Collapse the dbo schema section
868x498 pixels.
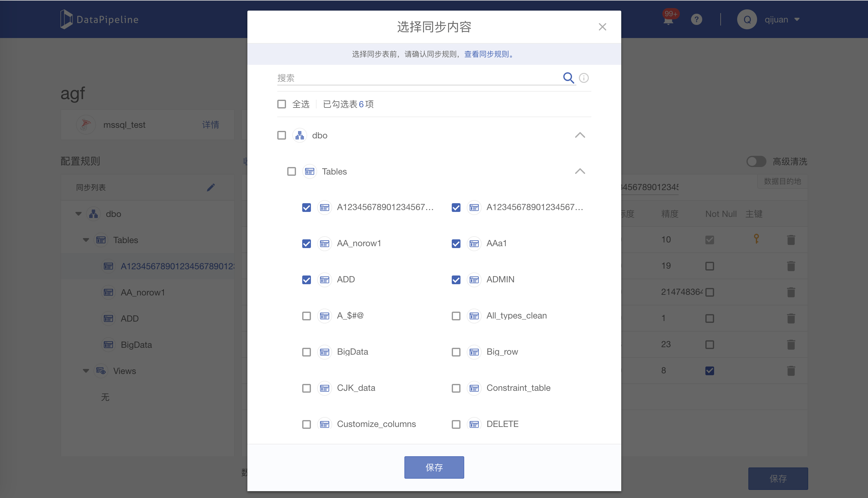[580, 136]
